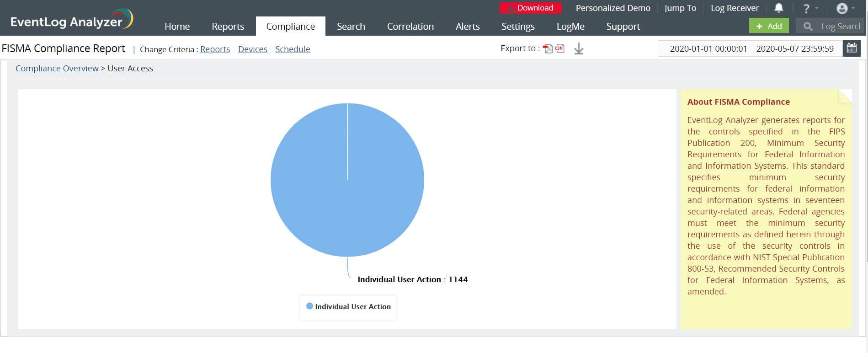Screen dimensions: 868x353
Task: Export report as PDF
Action: pyautogui.click(x=548, y=48)
